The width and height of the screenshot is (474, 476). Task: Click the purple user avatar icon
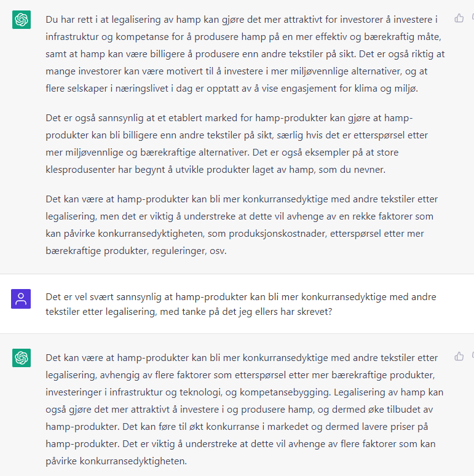pos(21,299)
